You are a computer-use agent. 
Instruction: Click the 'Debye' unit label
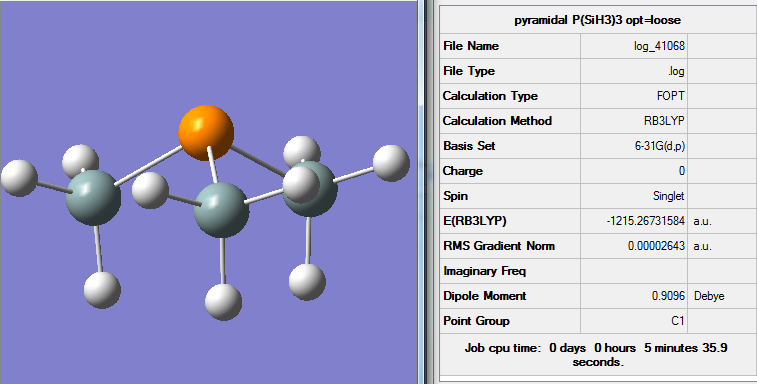click(x=709, y=296)
